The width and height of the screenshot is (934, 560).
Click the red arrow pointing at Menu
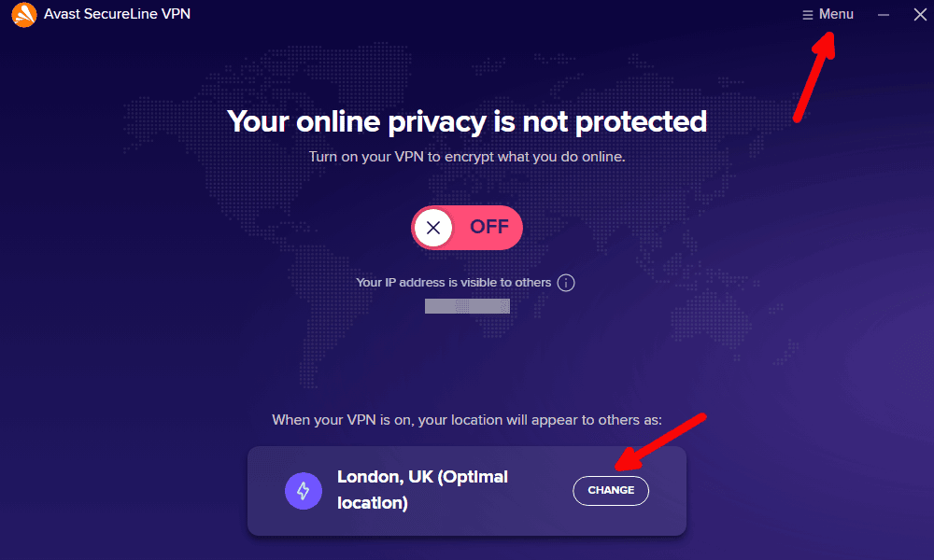click(x=814, y=77)
